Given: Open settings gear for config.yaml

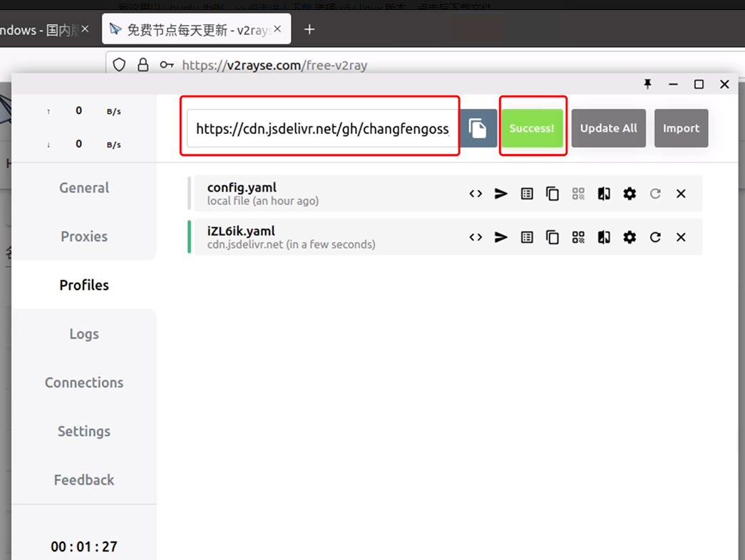Looking at the screenshot, I should [x=630, y=194].
